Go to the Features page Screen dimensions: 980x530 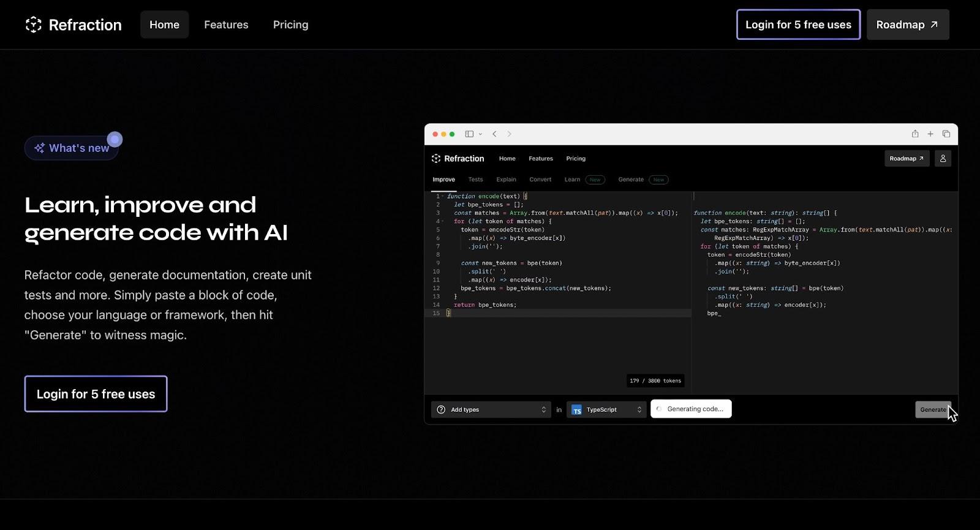(x=226, y=25)
